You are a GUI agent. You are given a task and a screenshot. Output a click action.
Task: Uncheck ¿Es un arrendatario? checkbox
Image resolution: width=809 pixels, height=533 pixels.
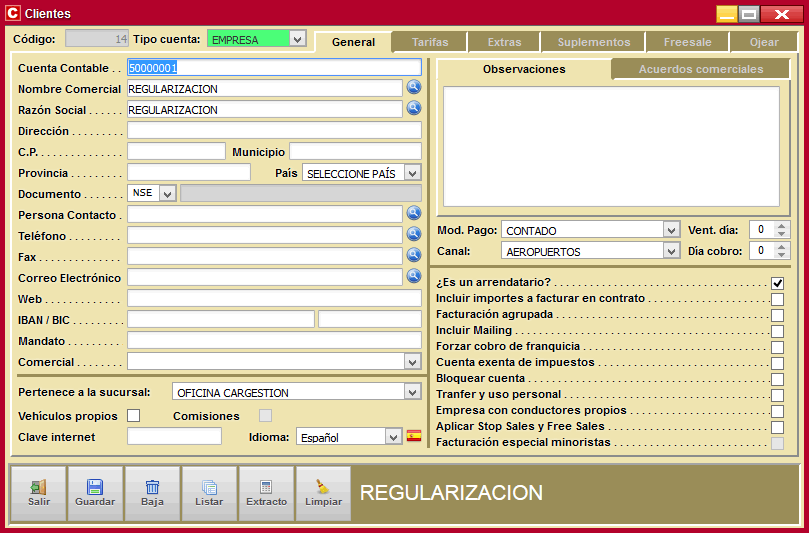coord(778,283)
